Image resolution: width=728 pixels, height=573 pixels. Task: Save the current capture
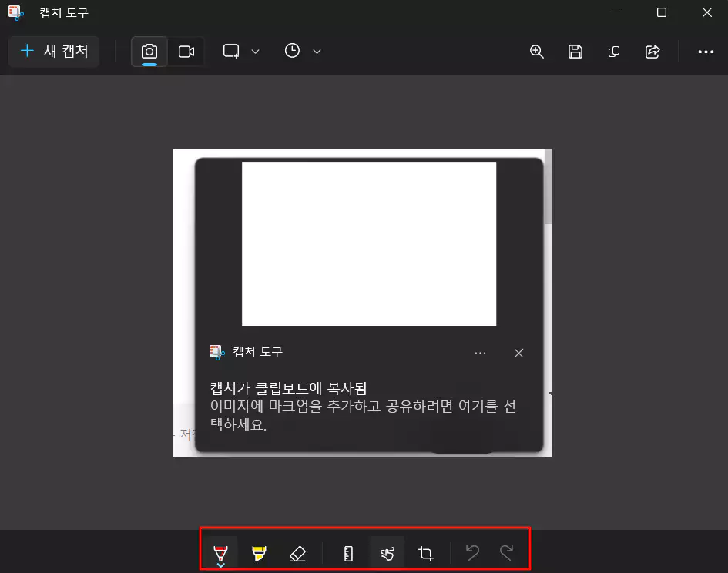click(575, 52)
